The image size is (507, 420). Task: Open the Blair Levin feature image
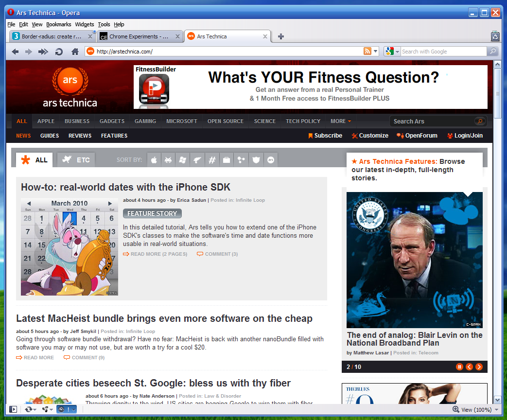click(x=415, y=260)
